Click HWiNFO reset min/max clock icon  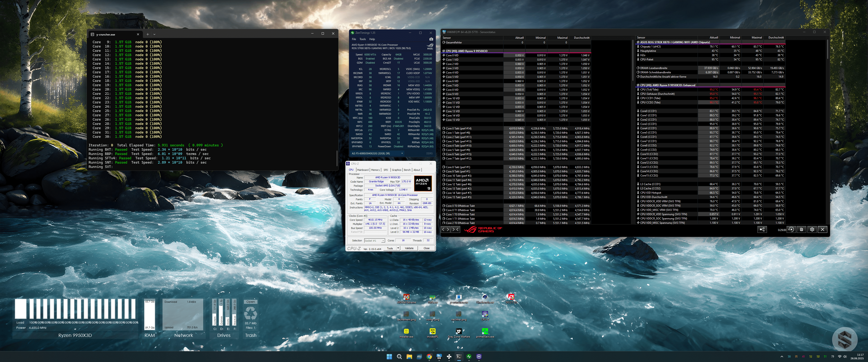pyautogui.click(x=791, y=229)
